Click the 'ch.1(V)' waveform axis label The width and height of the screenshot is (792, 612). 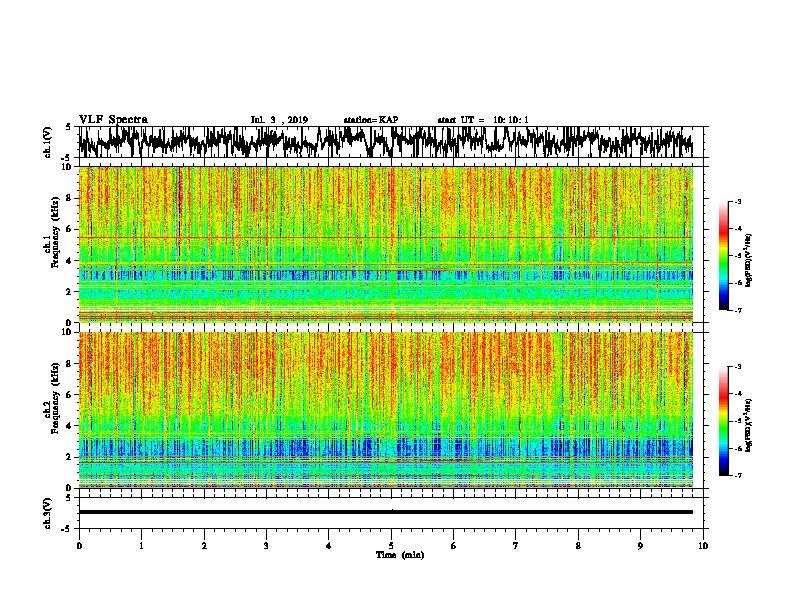48,142
